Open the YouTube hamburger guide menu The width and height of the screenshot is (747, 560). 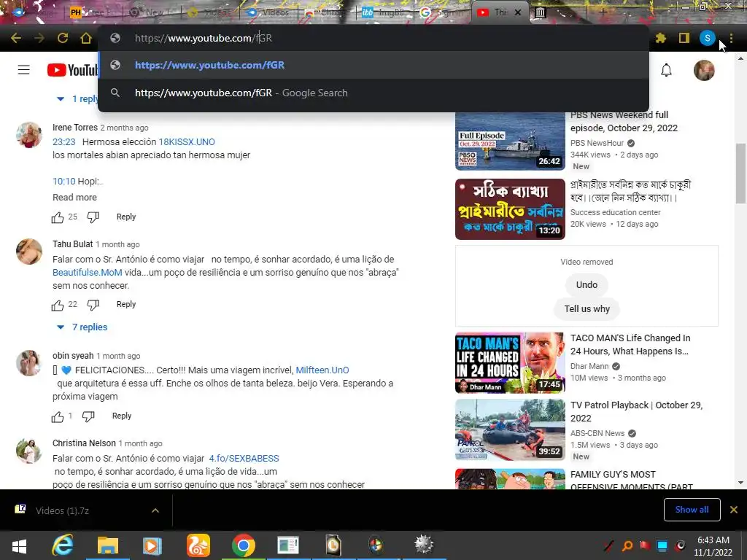click(x=24, y=70)
